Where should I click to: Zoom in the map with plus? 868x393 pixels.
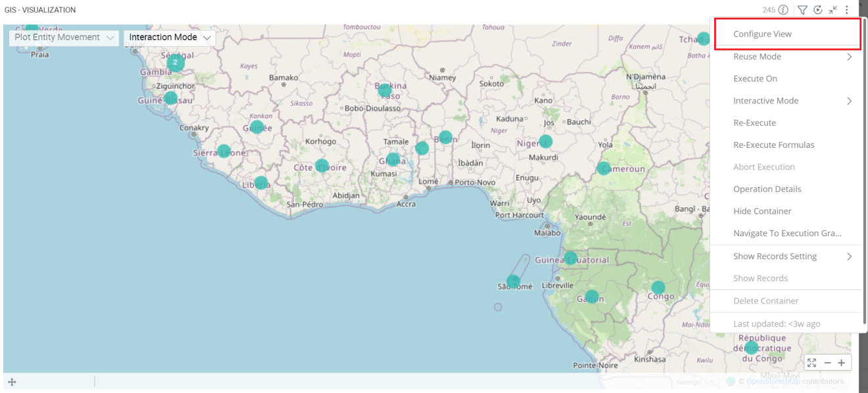coord(841,363)
